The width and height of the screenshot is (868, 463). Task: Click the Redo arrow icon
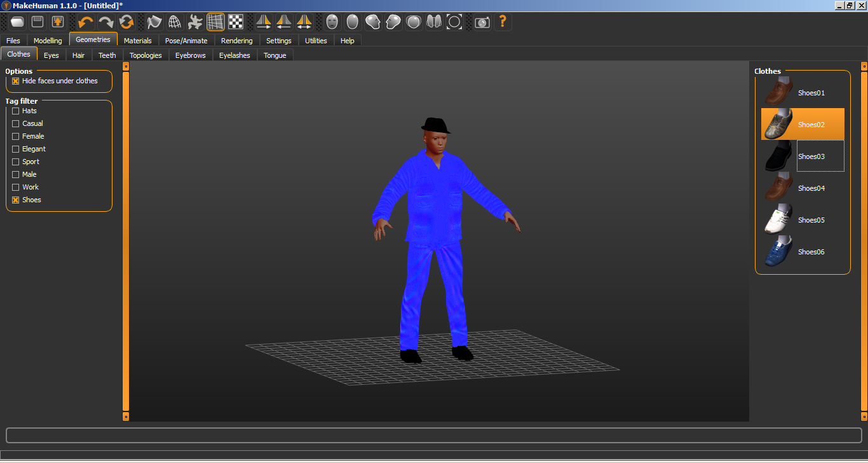click(x=105, y=22)
